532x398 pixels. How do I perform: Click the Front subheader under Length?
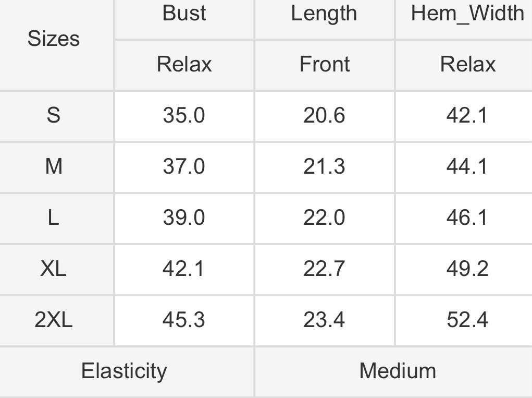pyautogui.click(x=324, y=65)
